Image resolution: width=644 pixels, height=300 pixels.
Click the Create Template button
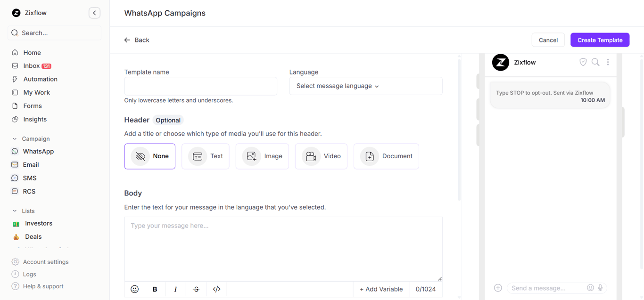600,40
